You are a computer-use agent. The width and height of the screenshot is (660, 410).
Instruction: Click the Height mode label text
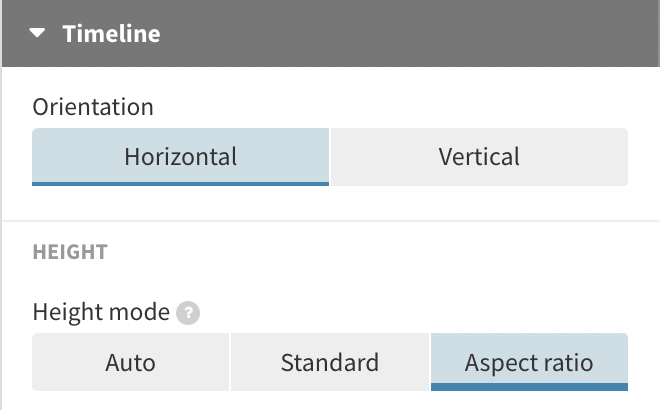101,312
